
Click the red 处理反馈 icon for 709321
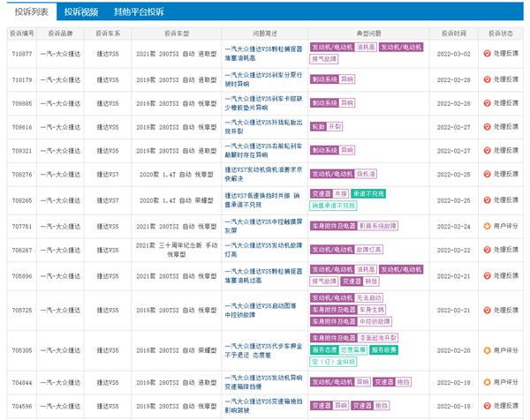(487, 150)
